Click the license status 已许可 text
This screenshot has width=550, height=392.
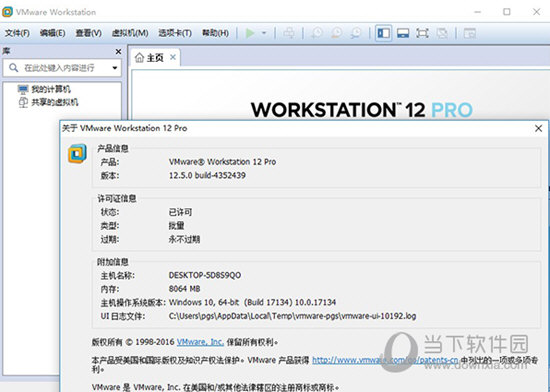pos(180,212)
